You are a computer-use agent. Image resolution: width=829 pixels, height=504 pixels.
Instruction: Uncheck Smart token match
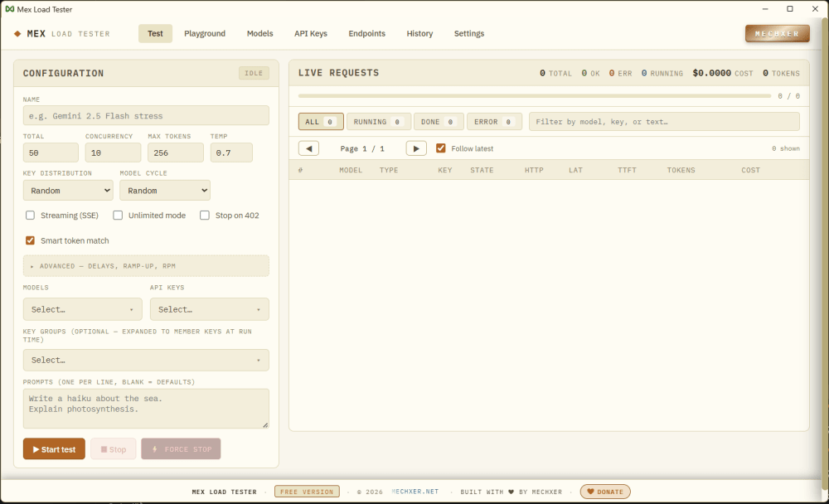[30, 240]
